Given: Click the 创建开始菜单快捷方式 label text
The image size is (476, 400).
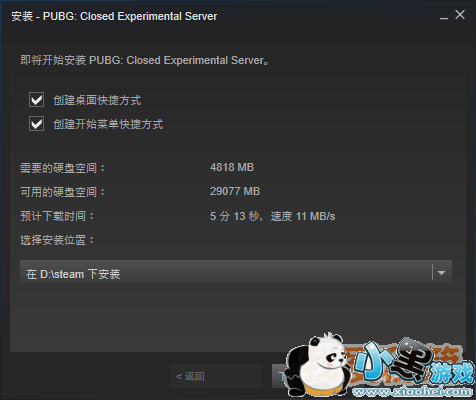Looking at the screenshot, I should [x=108, y=124].
